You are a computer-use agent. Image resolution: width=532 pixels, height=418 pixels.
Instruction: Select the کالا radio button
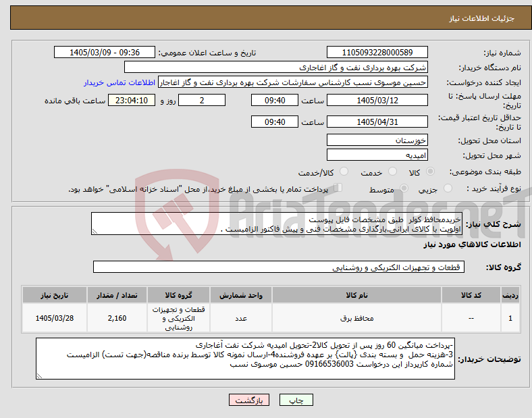tap(430, 172)
